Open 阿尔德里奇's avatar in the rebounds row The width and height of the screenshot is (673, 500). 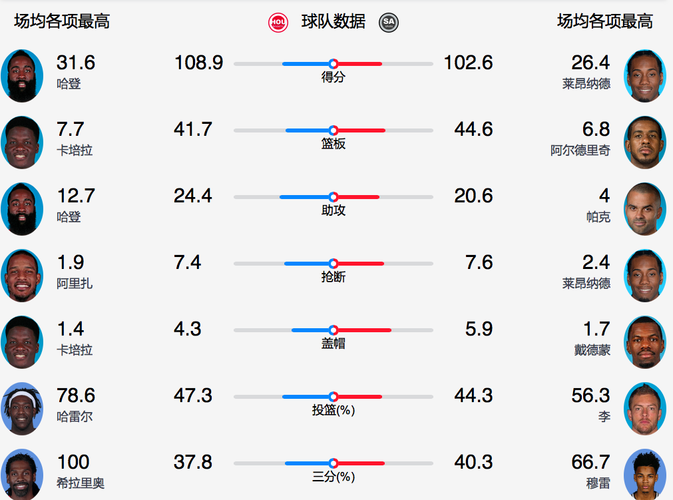[x=645, y=142]
